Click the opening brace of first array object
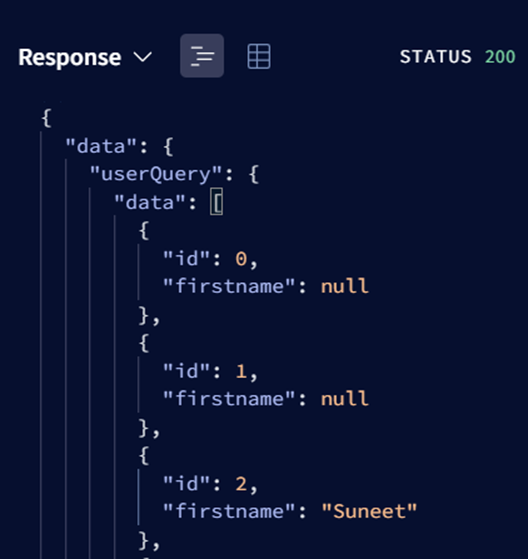 [144, 230]
